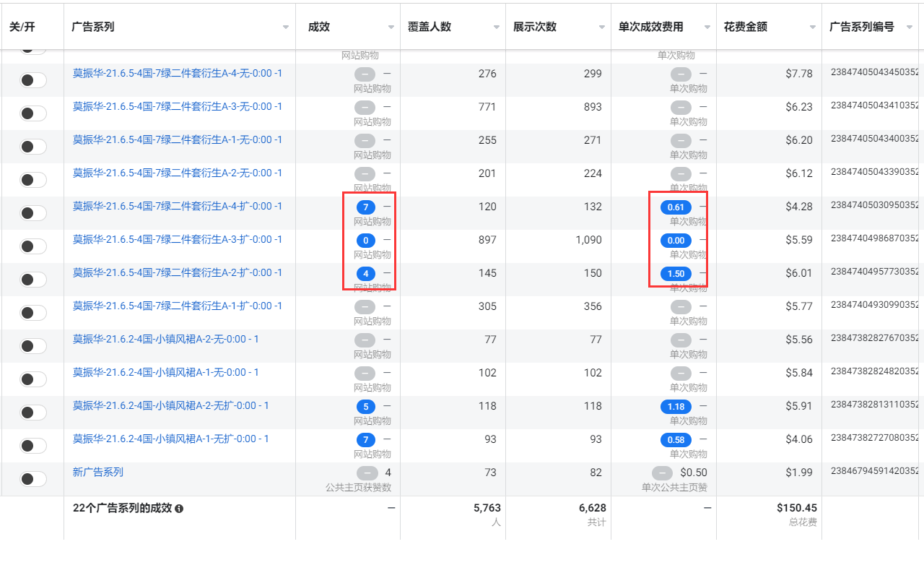Click total spend $150.45

pyautogui.click(x=797, y=509)
